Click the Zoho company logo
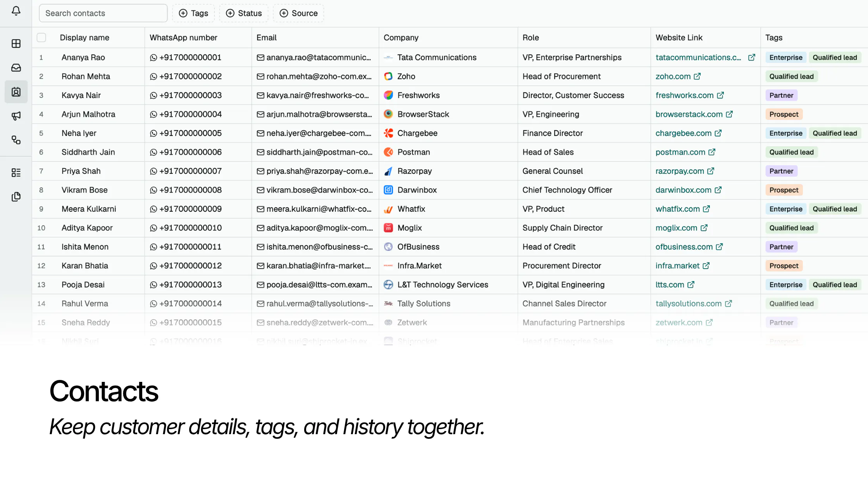Viewport: 868px width, 488px height. 388,76
